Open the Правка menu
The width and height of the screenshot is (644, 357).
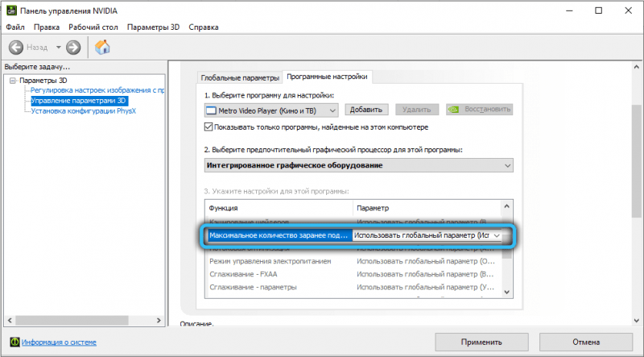click(x=47, y=27)
